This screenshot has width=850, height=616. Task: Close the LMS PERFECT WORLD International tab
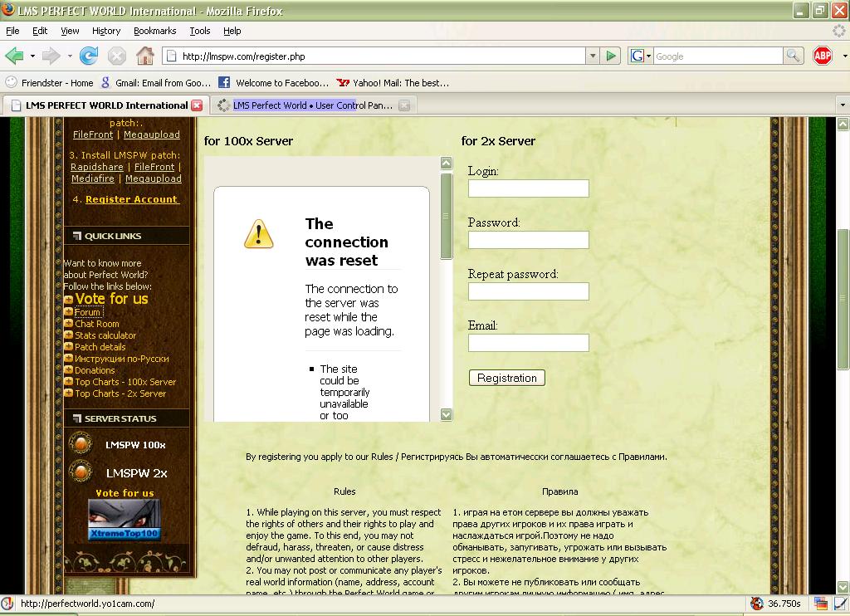pos(197,105)
